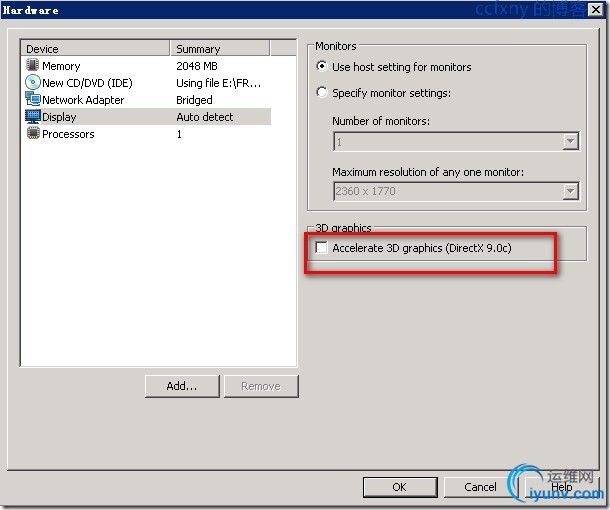Click the Auto detect summary value
The width and height of the screenshot is (610, 510).
[x=205, y=117]
